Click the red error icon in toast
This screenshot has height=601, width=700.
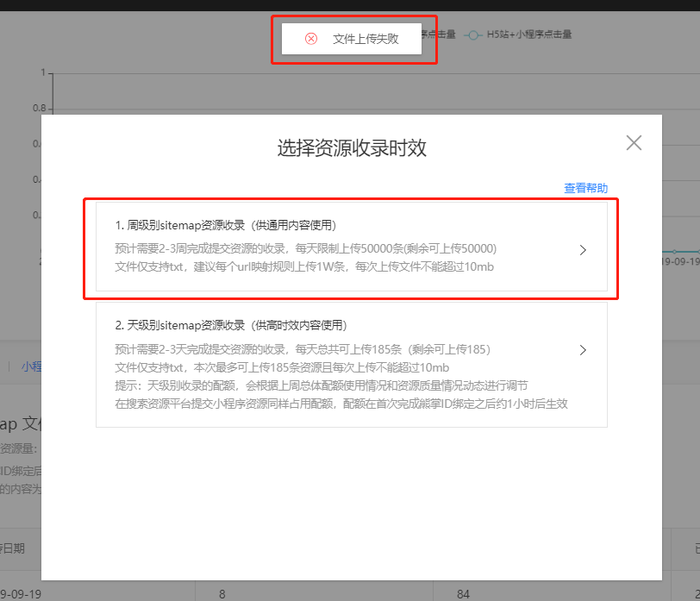tap(311, 39)
